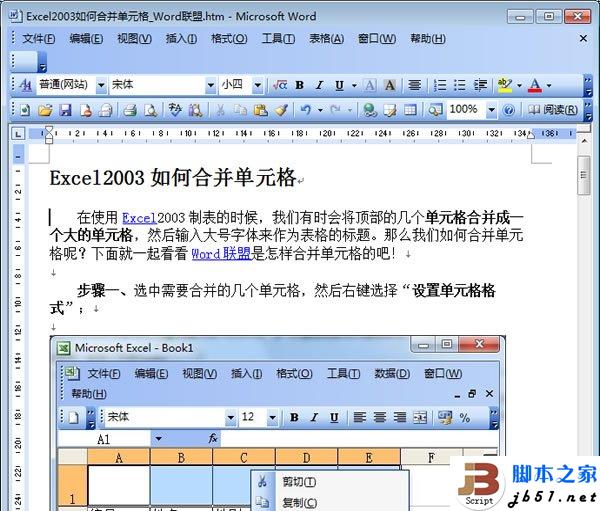Undo the last action in Word
Screen dimensions: 600x511
[305, 111]
